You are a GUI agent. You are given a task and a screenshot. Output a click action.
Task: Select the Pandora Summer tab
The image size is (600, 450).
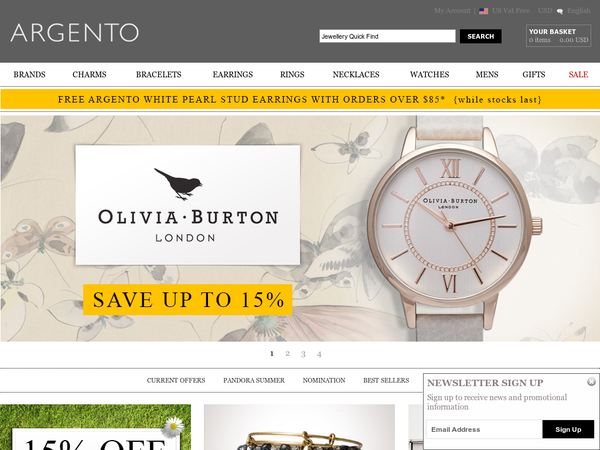(x=254, y=380)
